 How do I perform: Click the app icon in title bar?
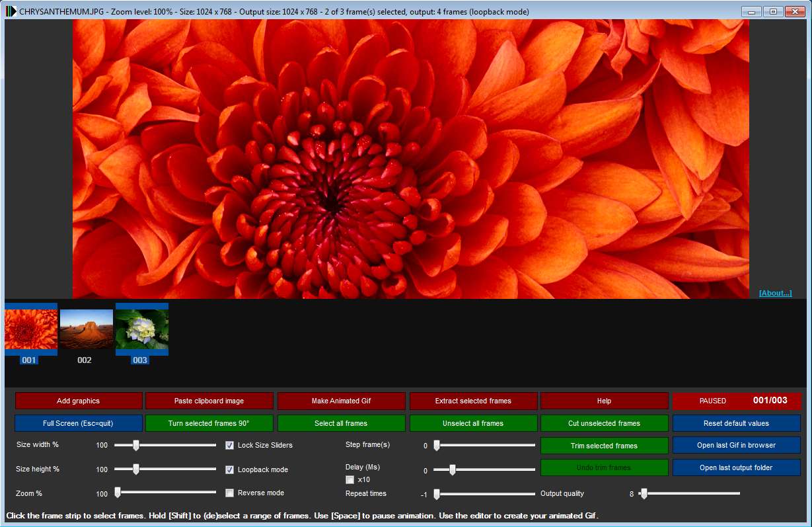11,12
